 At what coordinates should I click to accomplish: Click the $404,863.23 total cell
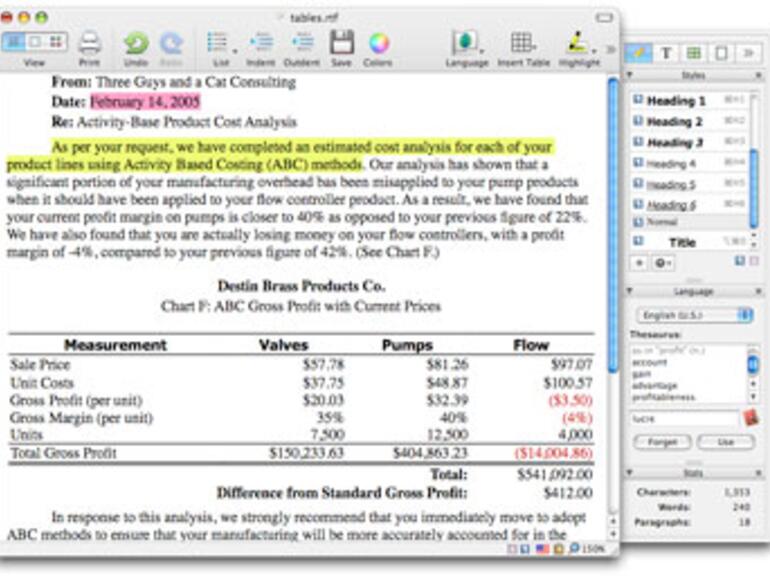pos(430,453)
